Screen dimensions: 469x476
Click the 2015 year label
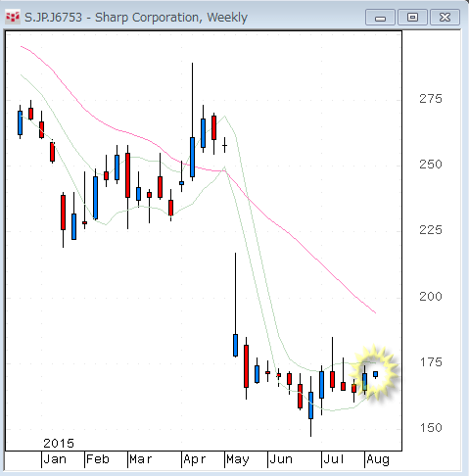click(59, 444)
